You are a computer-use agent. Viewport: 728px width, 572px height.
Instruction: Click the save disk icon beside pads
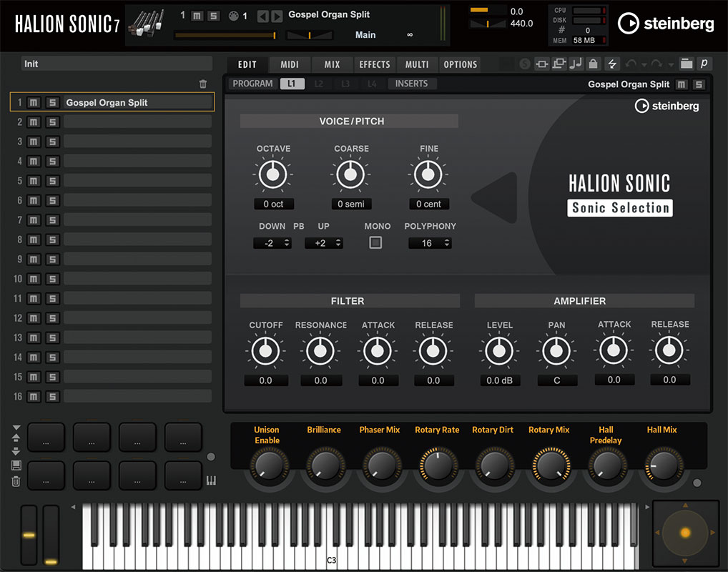click(x=16, y=465)
